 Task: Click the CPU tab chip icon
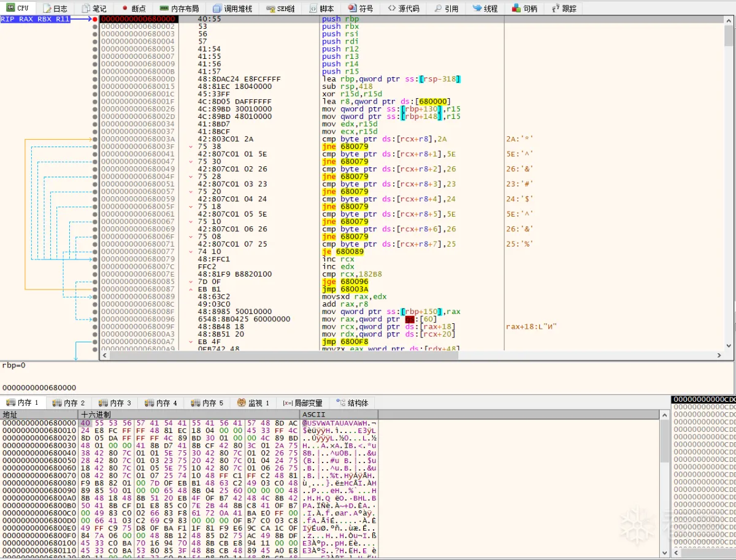10,8
